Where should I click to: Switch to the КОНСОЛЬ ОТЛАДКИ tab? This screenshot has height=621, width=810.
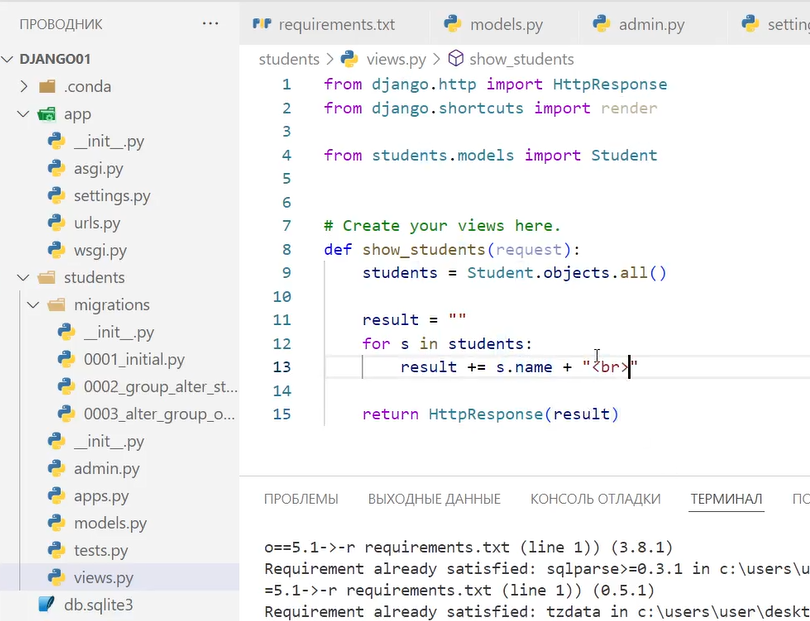click(x=595, y=499)
